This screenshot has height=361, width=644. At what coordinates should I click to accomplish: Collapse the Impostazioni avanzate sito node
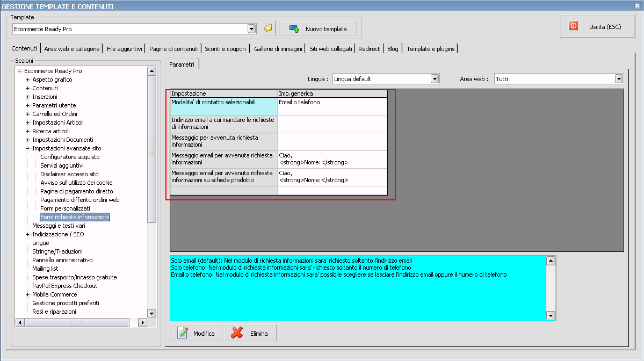point(27,149)
